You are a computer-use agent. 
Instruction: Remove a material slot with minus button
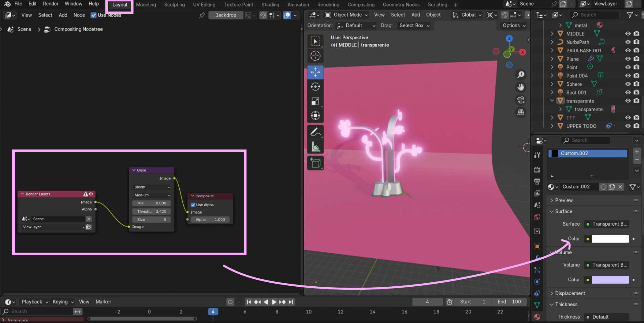click(637, 160)
